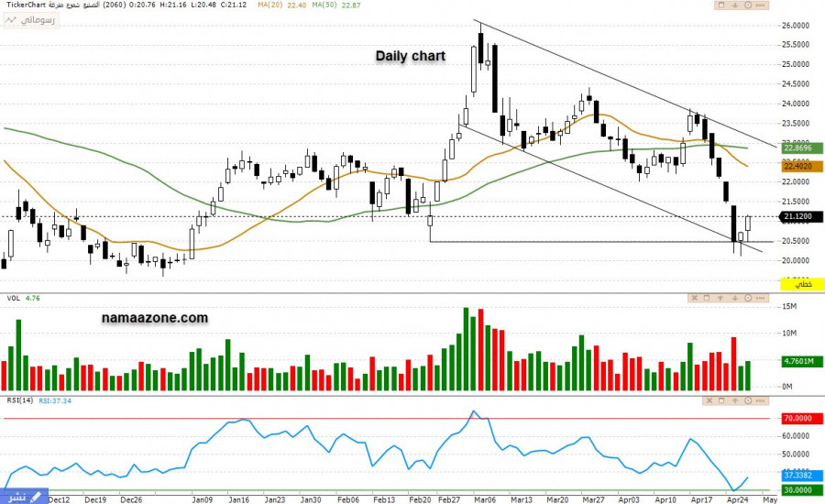
Task: Open VOL panel settings circle icon
Action: click(x=749, y=298)
